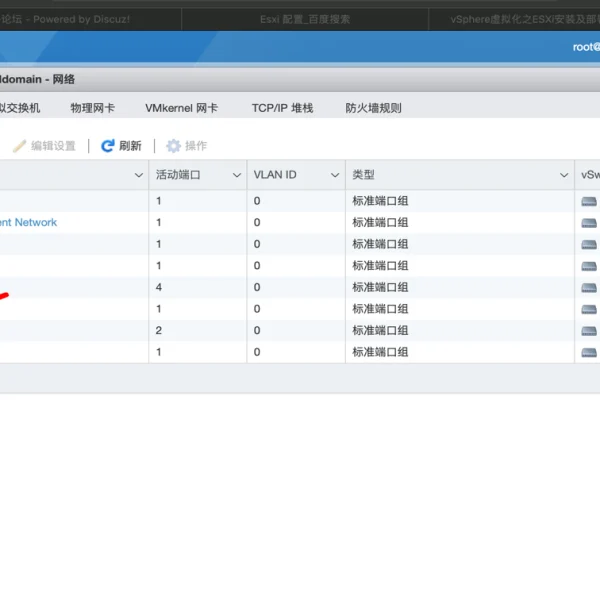The image size is (600, 600).
Task: Switch to the VMkernel 网卡 tab
Action: click(181, 108)
